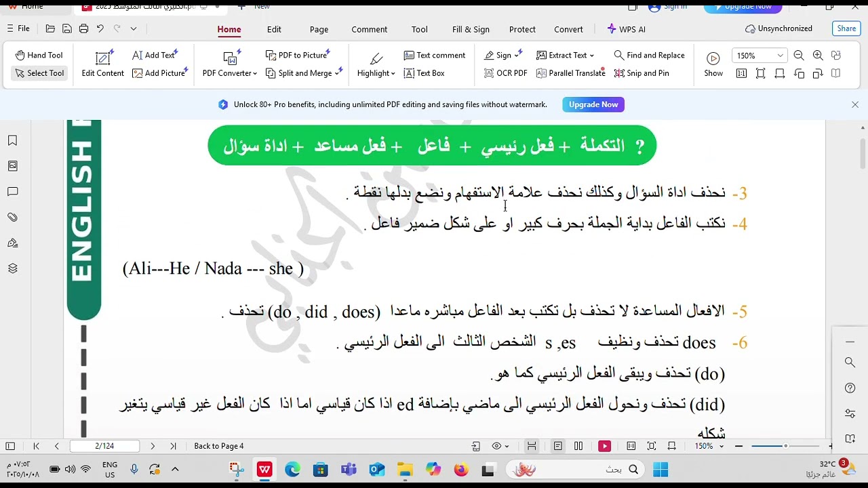Open the File menu
Viewport: 868px width, 488px height.
tap(18, 28)
